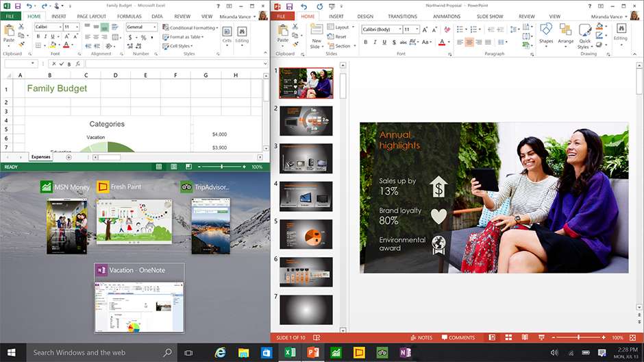Click the taskbar volume speaker icon
Viewport: 644px width, 362px height.
tap(554, 352)
